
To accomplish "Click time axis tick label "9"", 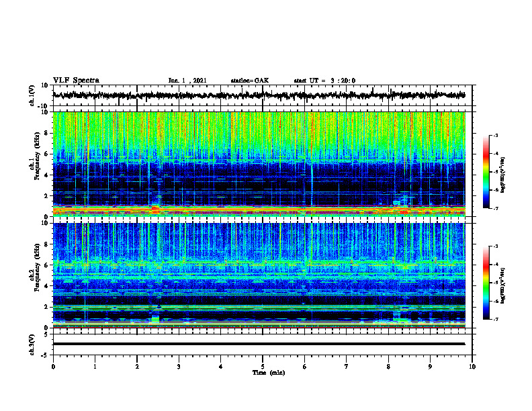I will [x=430, y=367].
